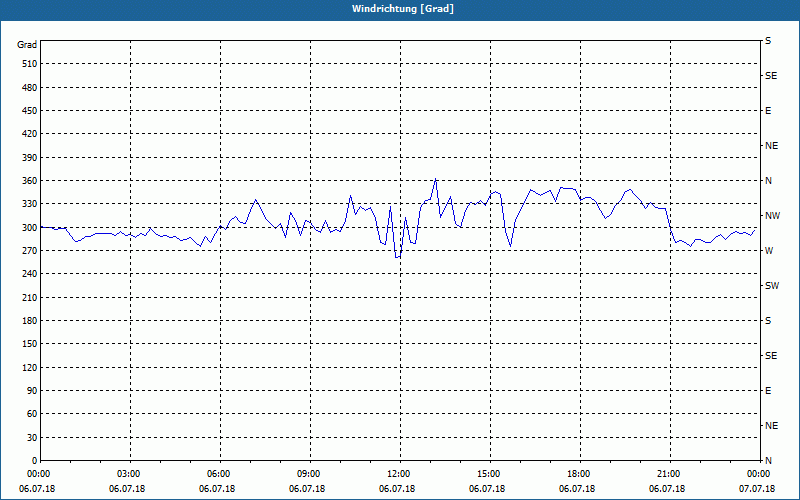
Task: Click the 90 value on the left axis
Action: (32, 390)
